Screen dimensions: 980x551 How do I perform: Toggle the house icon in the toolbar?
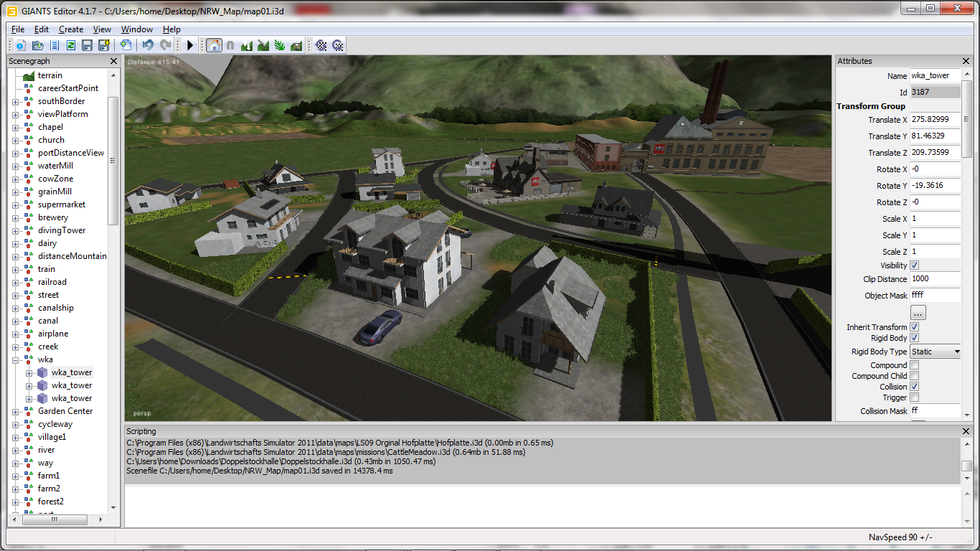click(x=214, y=45)
